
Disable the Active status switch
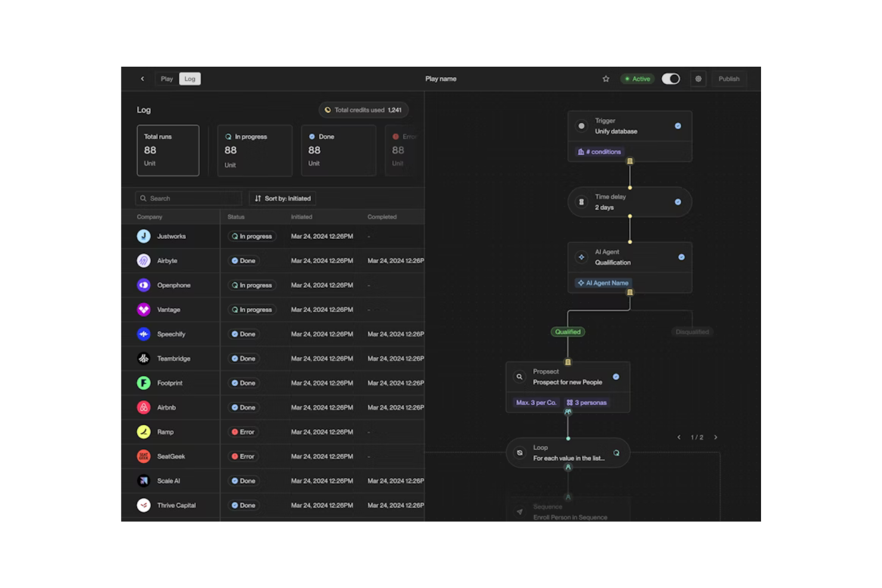click(670, 79)
